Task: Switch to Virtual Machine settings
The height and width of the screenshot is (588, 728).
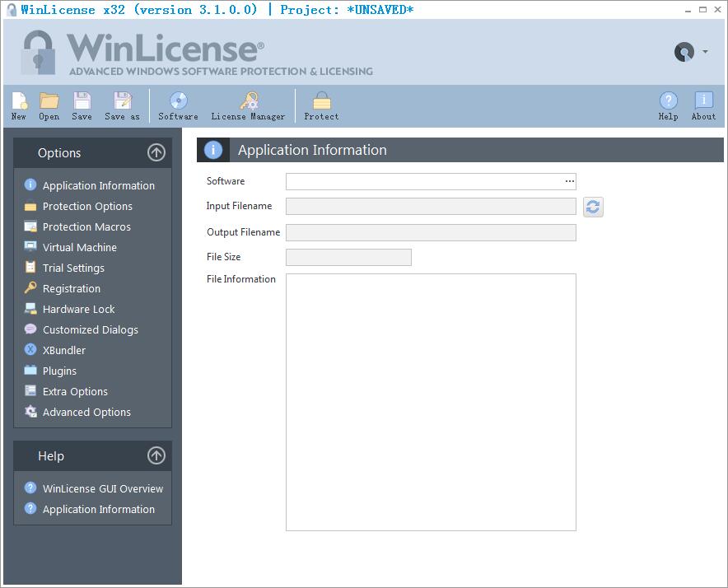Action: click(79, 247)
